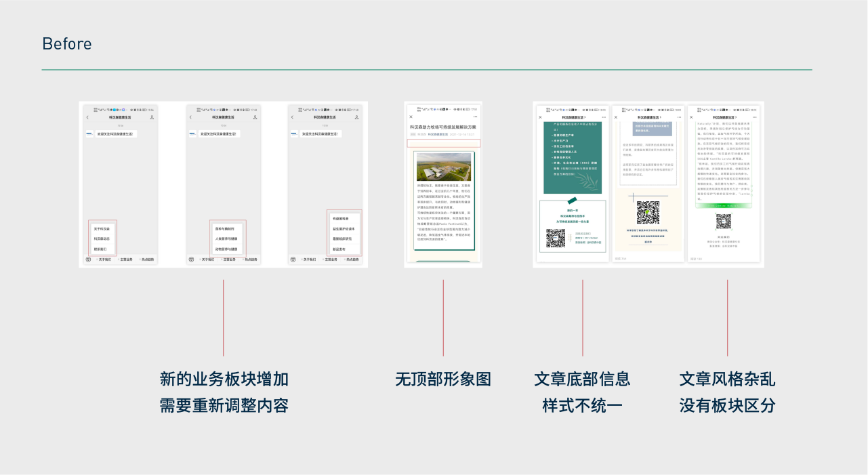Click caption 文章风格杂乱
Image resolution: width=868 pixels, height=475 pixels.
[727, 379]
